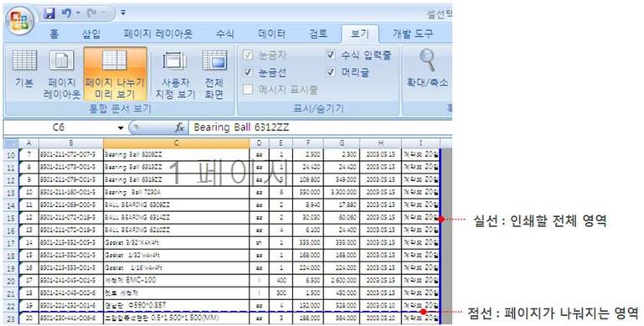Undo the last action
This screenshot has width=644, height=326.
tap(66, 13)
